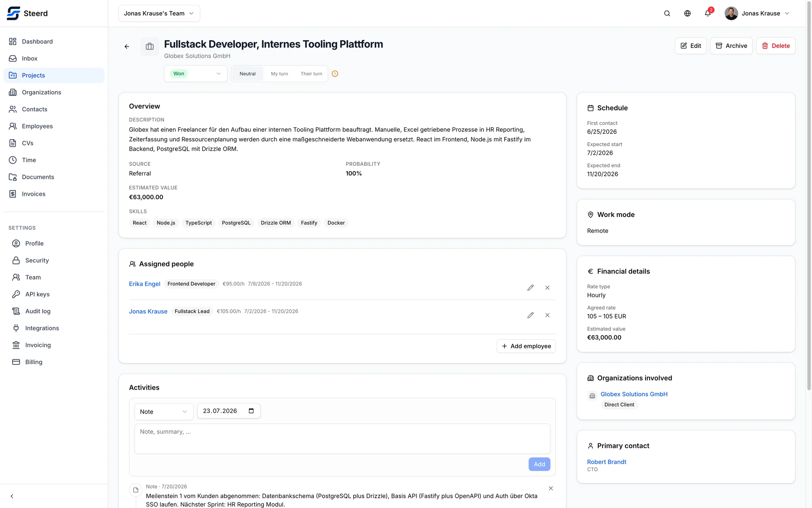Open the Won status dropdown
Screen dimensions: 812x508
click(x=196, y=74)
